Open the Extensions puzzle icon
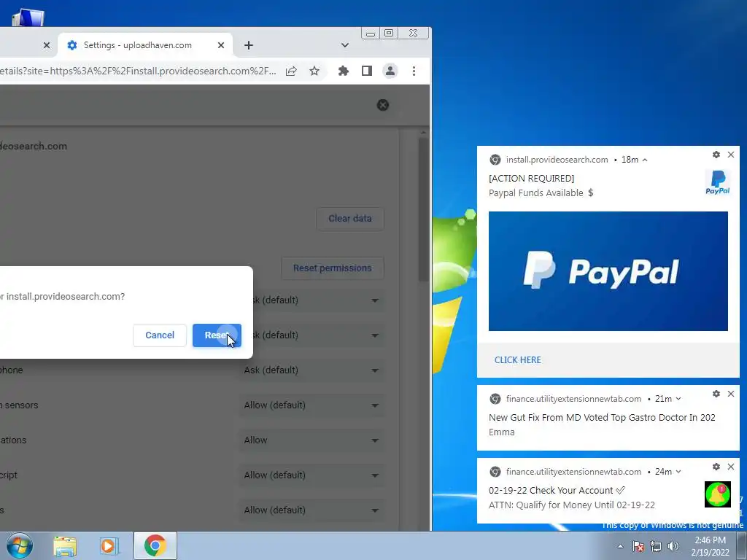 [x=344, y=71]
